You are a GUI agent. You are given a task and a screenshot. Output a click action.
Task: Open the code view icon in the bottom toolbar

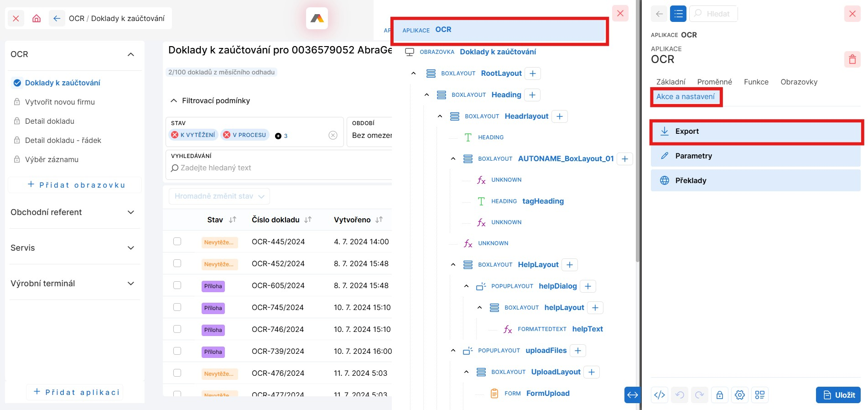[660, 395]
